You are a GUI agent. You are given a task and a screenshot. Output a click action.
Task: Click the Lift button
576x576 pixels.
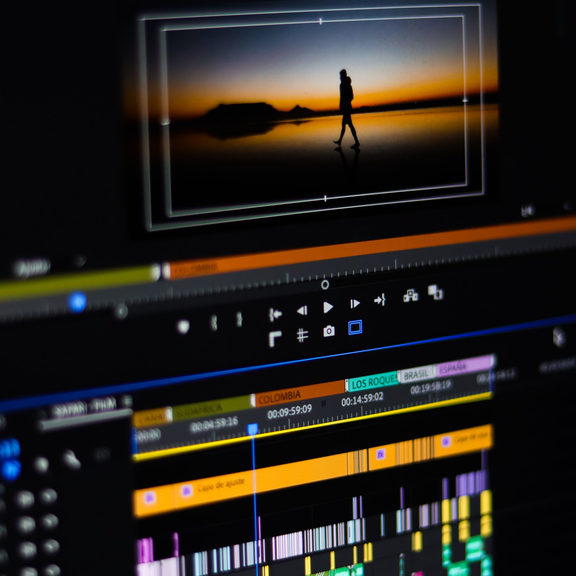point(410,295)
